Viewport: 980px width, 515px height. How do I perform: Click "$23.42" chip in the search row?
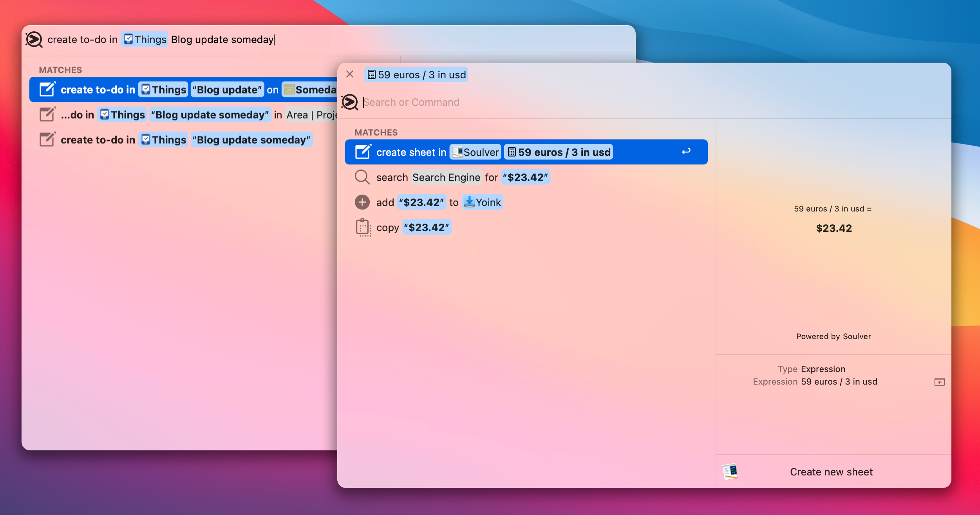(526, 177)
